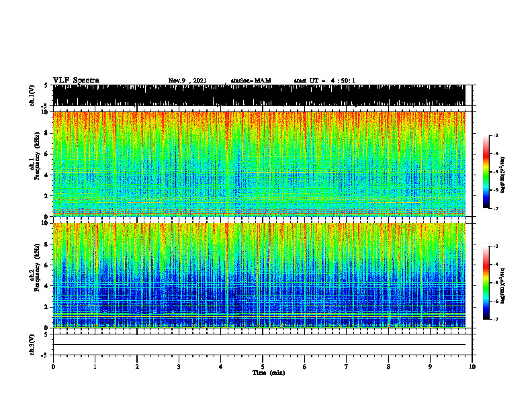Screen dimensions: 532x411
Task: Click the "6" kHz tick on ch.1 axis
Action: 47,154
